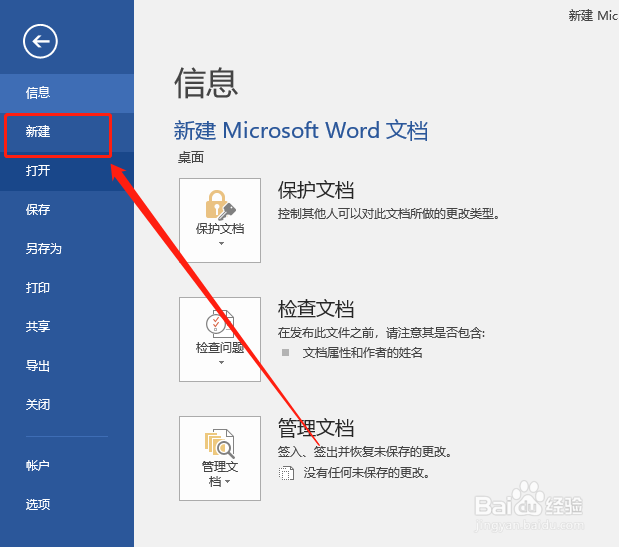Click the unsaved changes page icon
619x547 pixels.
tap(286, 473)
